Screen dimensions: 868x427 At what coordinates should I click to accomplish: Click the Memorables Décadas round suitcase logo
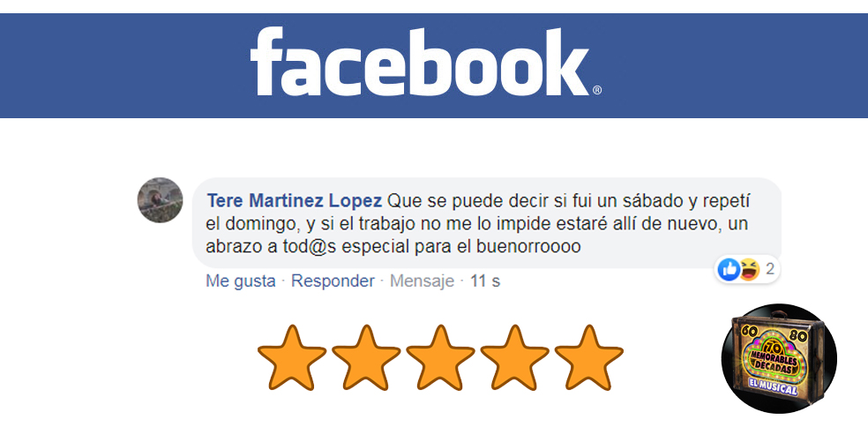click(779, 358)
